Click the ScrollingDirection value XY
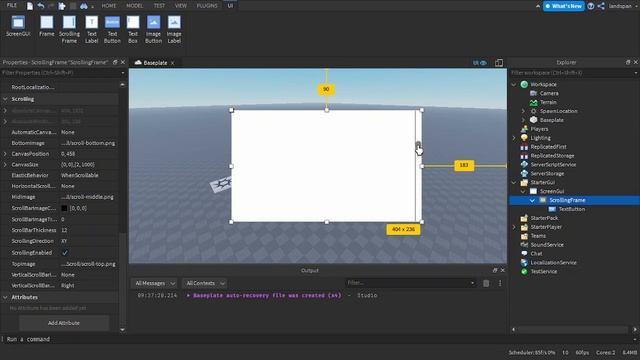This screenshot has width=640, height=360. (x=64, y=241)
